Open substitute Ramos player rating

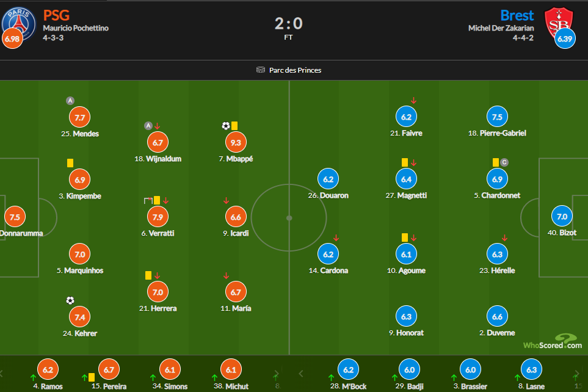point(48,370)
